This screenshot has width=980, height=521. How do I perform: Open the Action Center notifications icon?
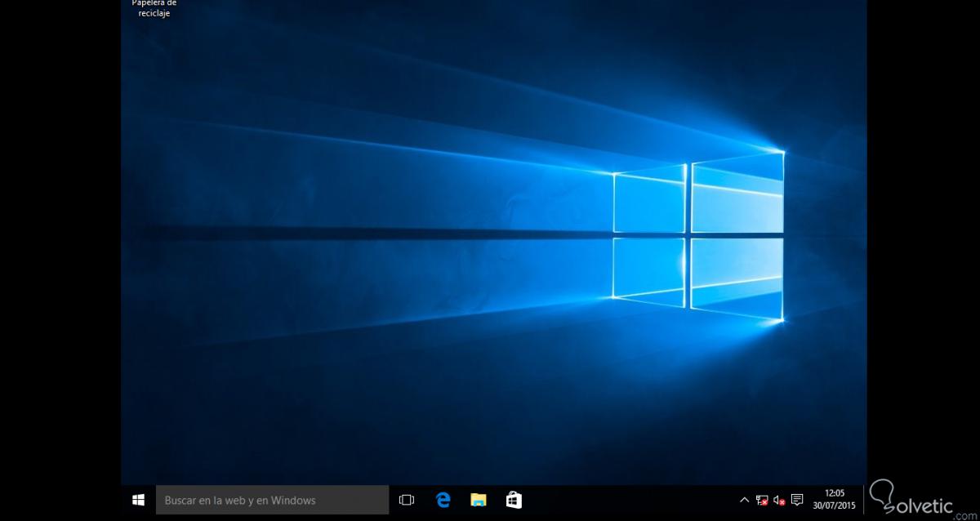tap(797, 500)
